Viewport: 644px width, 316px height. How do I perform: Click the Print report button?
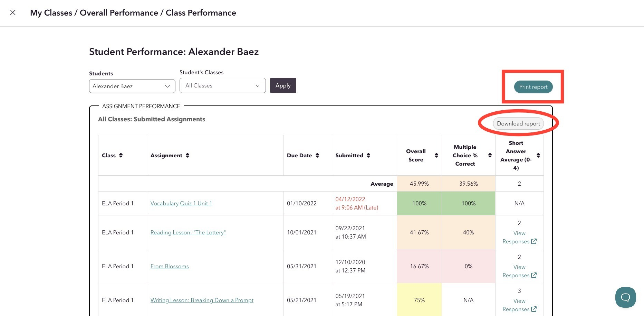[x=533, y=87]
